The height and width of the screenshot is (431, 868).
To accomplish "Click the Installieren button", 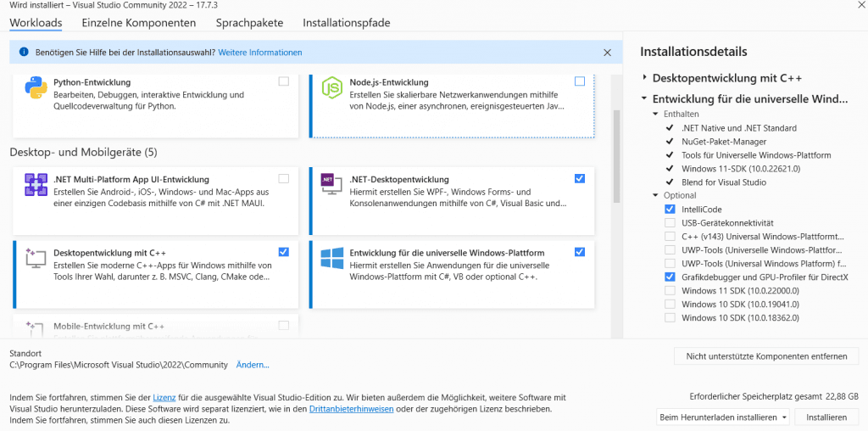I will click(x=826, y=417).
